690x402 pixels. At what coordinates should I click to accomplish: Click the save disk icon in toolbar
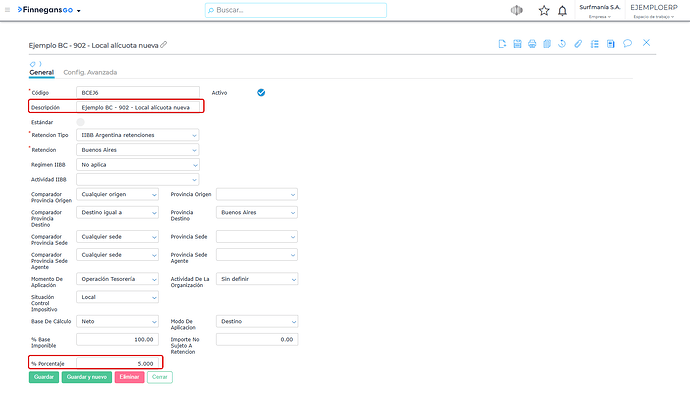pos(517,44)
